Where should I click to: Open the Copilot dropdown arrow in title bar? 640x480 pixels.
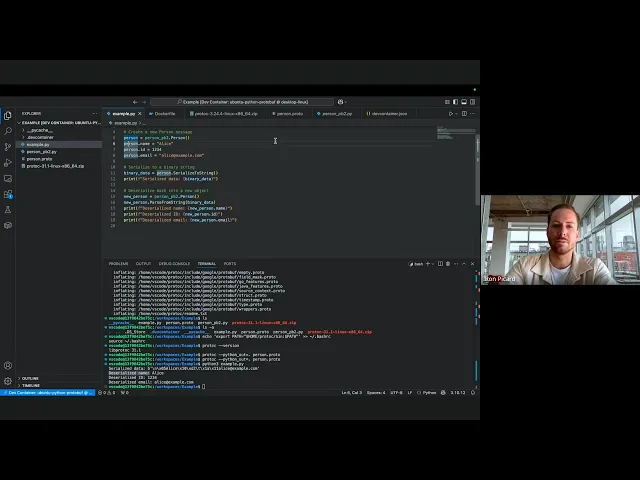pyautogui.click(x=346, y=102)
